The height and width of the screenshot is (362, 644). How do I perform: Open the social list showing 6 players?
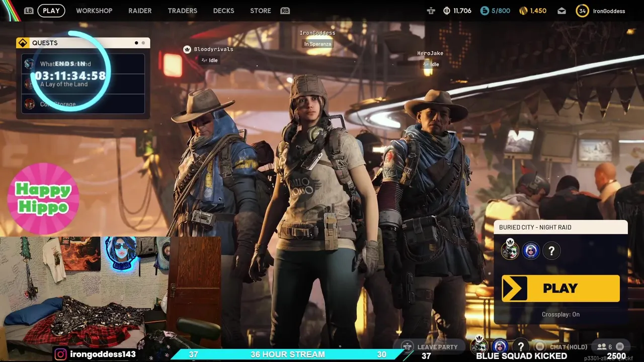[604, 347]
